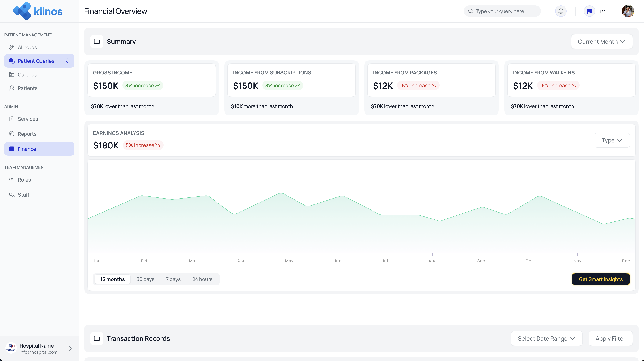Open the Current Month dropdown
Viewport: 644px width, 361px height.
(602, 42)
